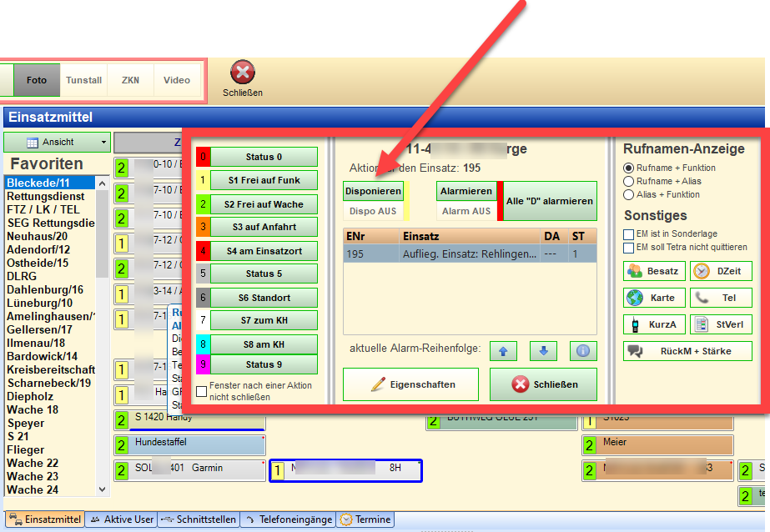Screen dimensions: 770x532
Task: Toggle Fenster nach Aktion nicht schließen
Action: (201, 391)
